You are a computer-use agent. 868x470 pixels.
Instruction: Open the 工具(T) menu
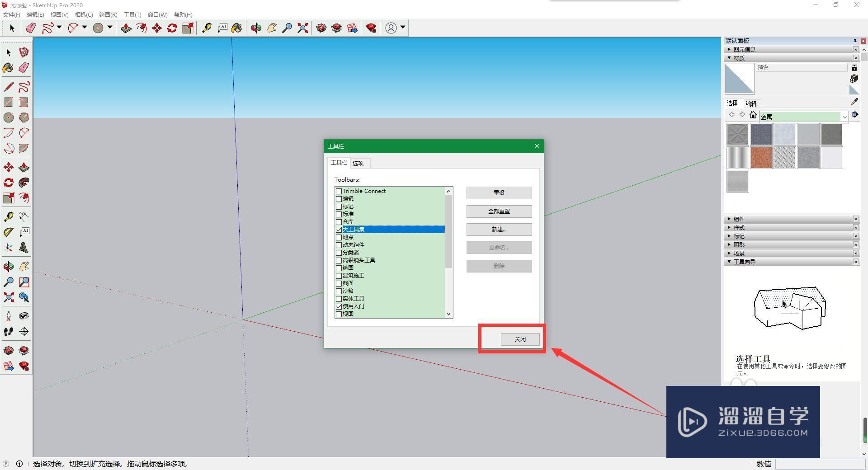132,14
